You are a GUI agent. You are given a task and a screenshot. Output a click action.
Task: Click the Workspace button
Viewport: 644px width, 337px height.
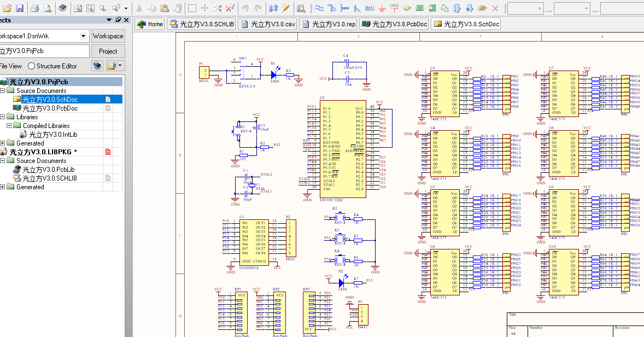[108, 36]
